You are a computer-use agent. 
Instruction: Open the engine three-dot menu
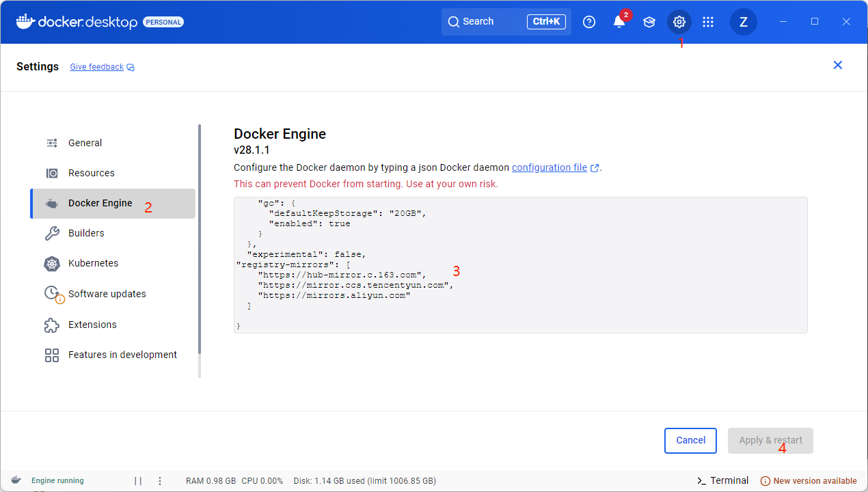click(x=160, y=481)
